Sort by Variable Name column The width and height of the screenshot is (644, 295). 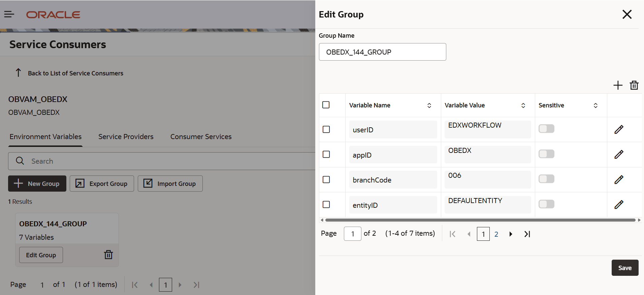[429, 105]
